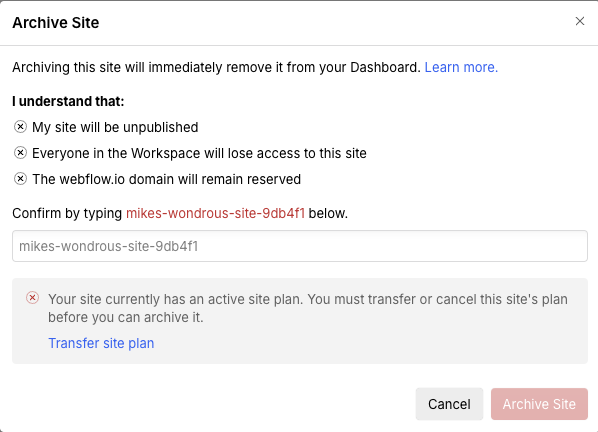
Task: Close the Archive Site dialog
Action: tap(580, 21)
